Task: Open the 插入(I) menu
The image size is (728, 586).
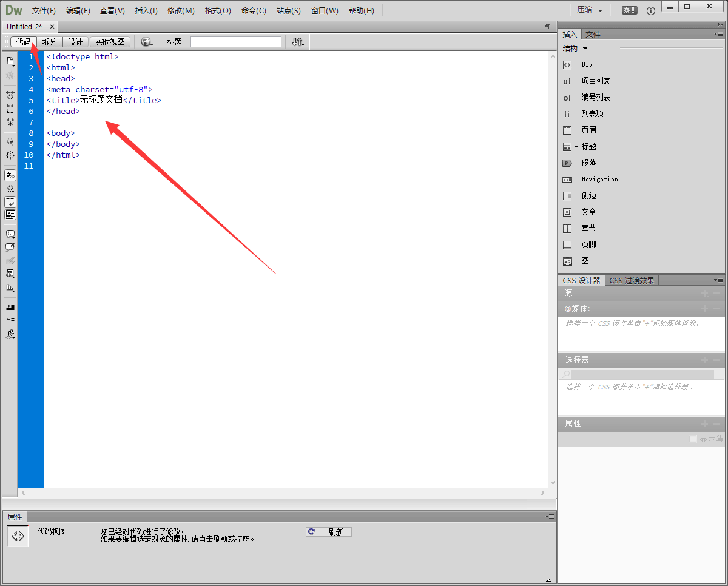Action: coord(146,11)
